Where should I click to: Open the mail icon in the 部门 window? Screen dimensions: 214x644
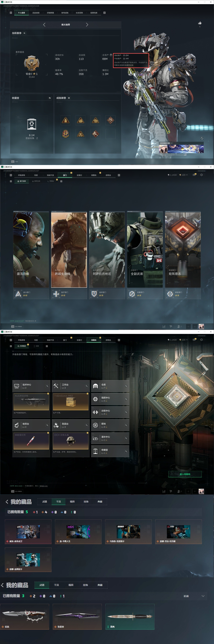(x=194, y=175)
